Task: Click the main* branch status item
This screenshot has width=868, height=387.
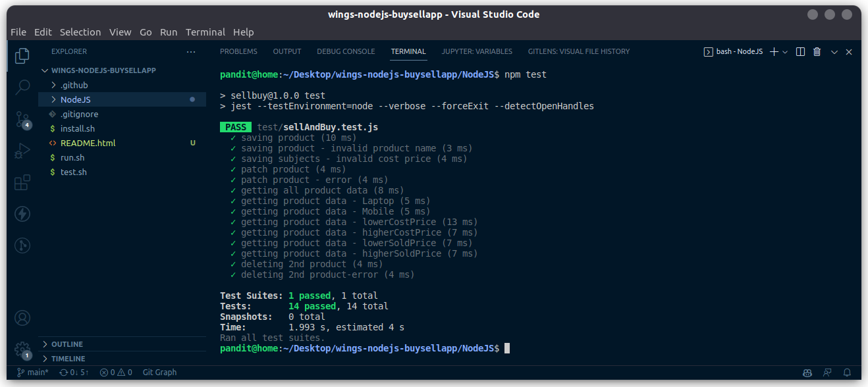Action: tap(32, 373)
